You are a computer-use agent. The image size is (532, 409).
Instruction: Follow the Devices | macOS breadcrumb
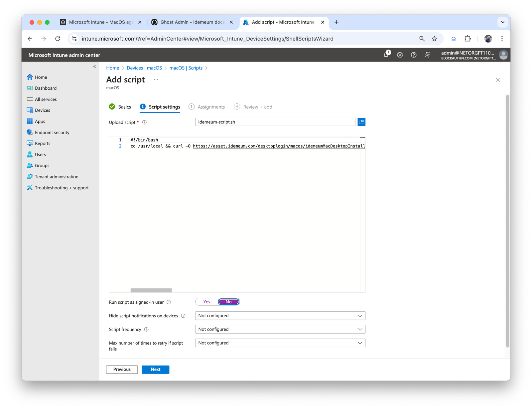point(144,68)
